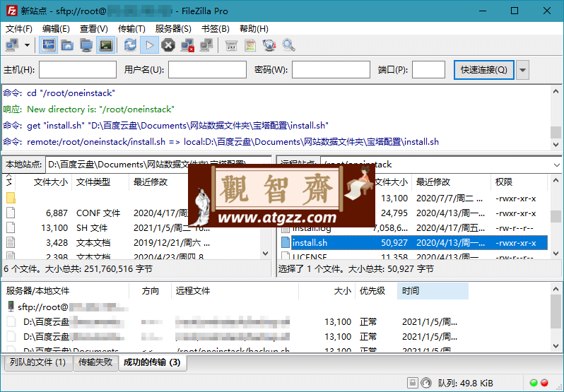Viewport: 564px width, 392px height.
Task: Click the message log scroll up arrow
Action: [x=556, y=91]
